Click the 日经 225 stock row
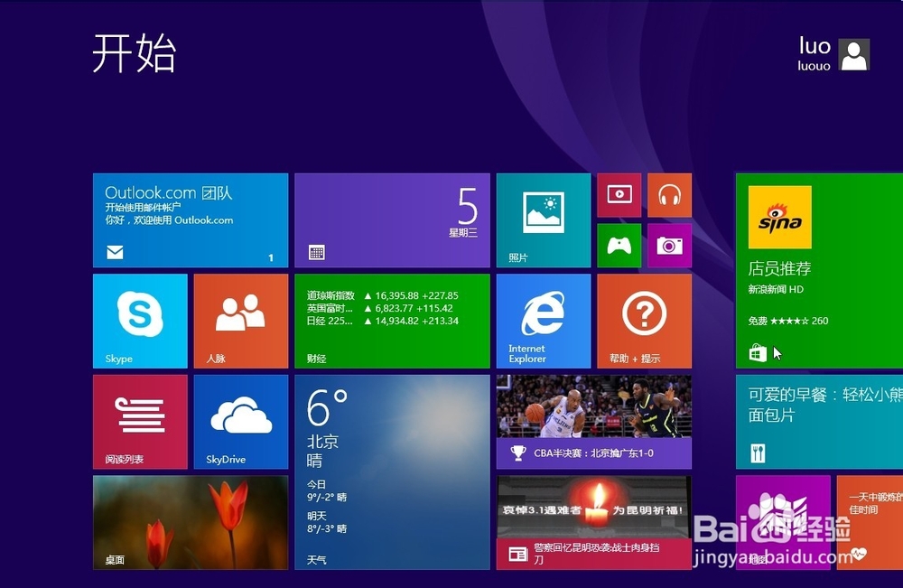 [382, 321]
